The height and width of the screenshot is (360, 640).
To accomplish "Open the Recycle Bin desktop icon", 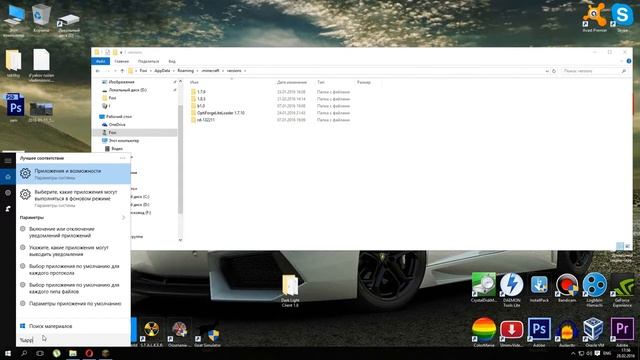I will 41,18.
